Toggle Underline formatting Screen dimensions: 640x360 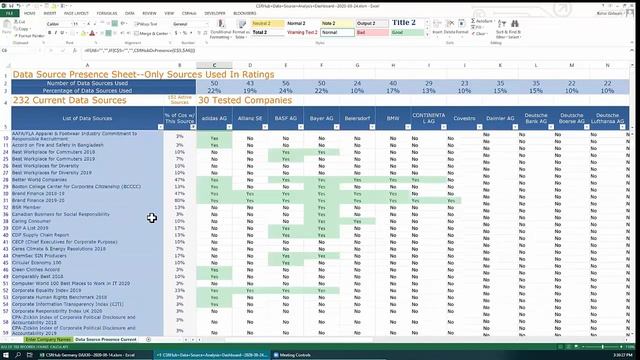pyautogui.click(x=62, y=33)
